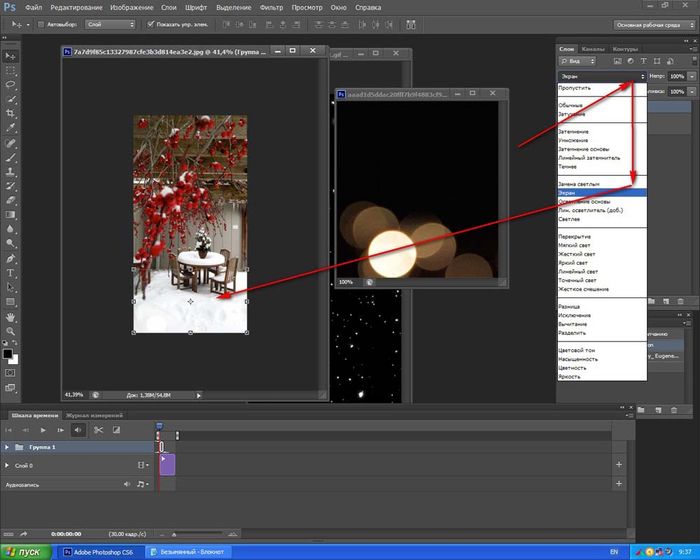The height and width of the screenshot is (560, 700).
Task: Mute the Аудиозапись track
Action: (127, 484)
